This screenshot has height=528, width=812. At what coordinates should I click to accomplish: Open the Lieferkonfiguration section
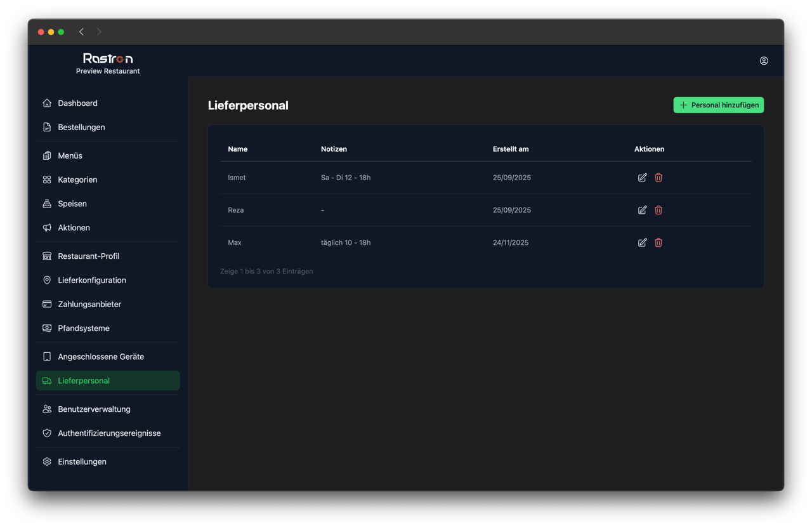pos(92,280)
